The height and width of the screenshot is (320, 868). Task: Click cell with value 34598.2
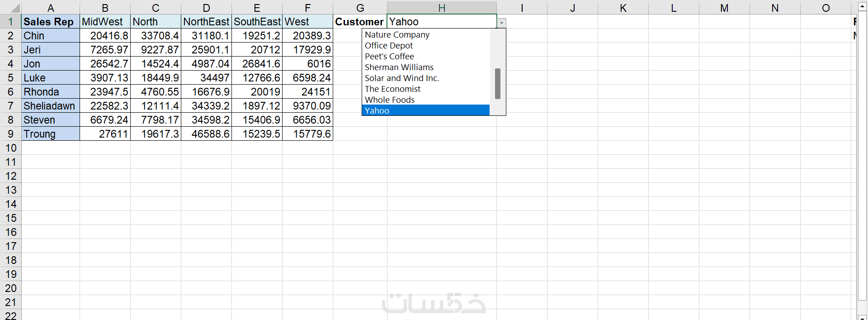(x=206, y=120)
